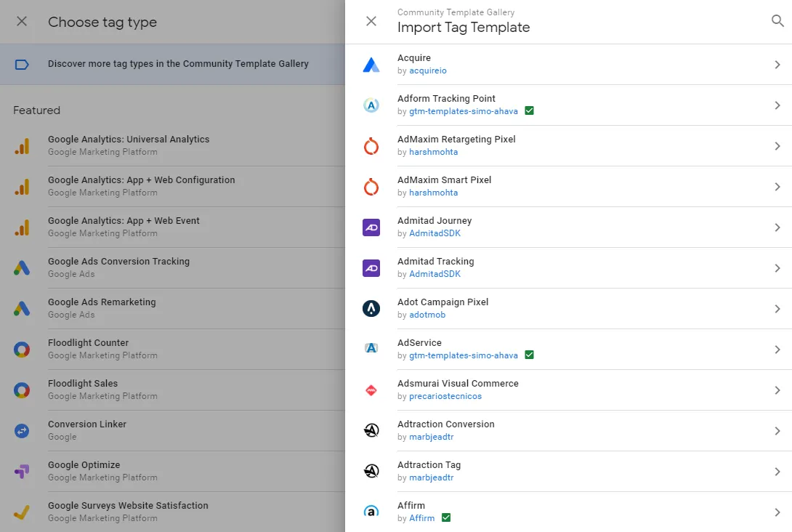This screenshot has height=532, width=792.
Task: Click the AdService logo icon
Action: (371, 348)
